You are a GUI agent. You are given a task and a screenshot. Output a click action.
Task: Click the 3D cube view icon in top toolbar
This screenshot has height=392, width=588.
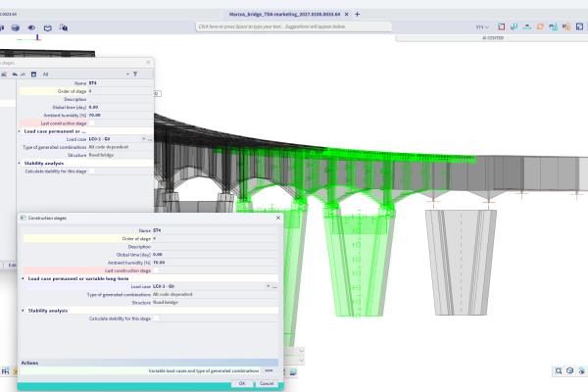pyautogui.click(x=16, y=27)
